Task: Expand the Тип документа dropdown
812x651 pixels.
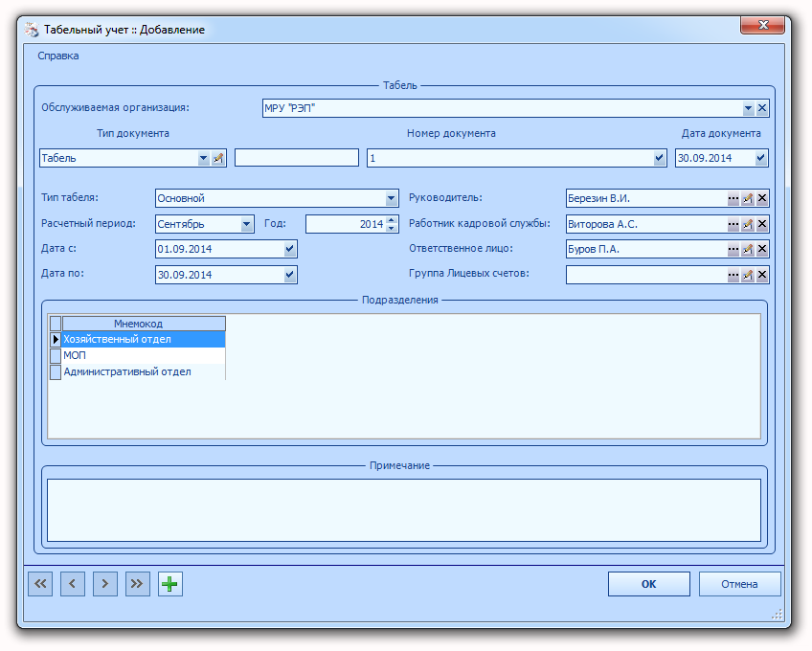Action: point(204,158)
